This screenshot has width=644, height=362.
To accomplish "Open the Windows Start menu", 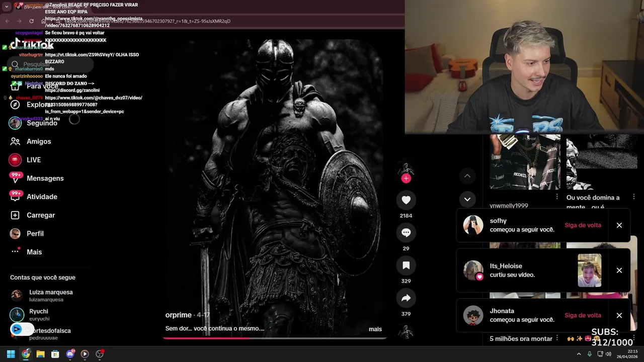I will 11,354.
